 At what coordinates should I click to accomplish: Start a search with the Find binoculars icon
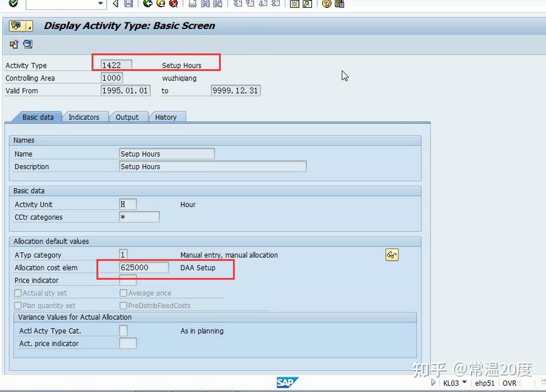coord(206,4)
